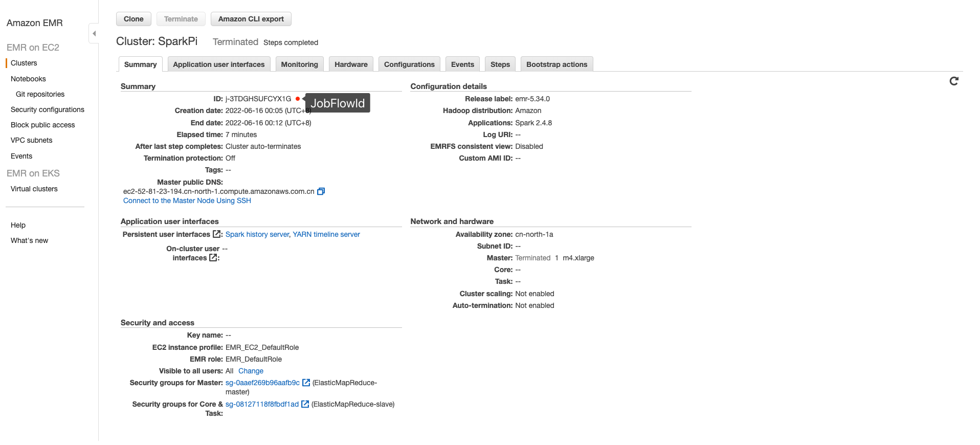Screen dimensions: 980x445
Task: Click the Persistent user interfaces external icon
Action: [x=217, y=234]
